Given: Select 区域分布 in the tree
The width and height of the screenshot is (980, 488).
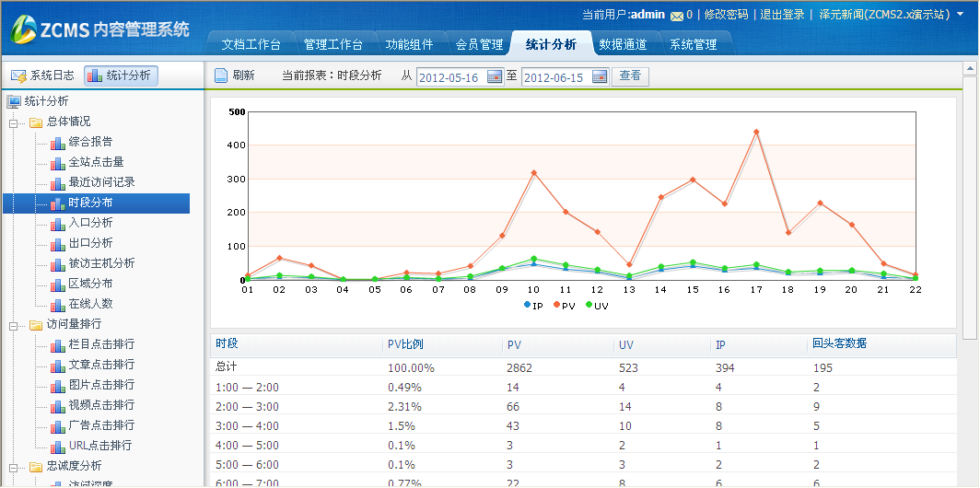Looking at the screenshot, I should coord(90,284).
